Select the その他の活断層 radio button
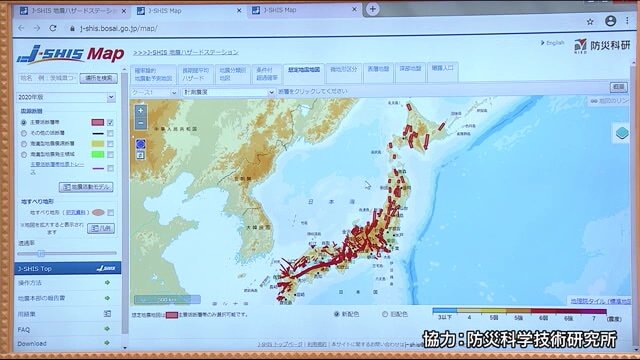The height and width of the screenshot is (360, 640). (24, 133)
